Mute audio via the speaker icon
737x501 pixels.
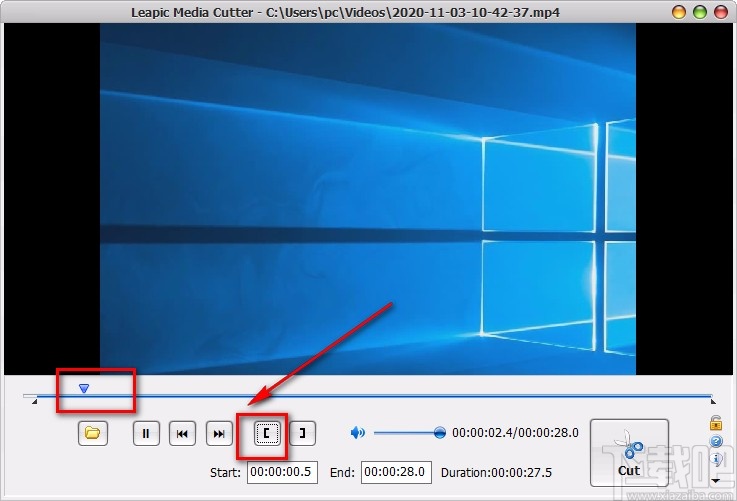pyautogui.click(x=358, y=432)
